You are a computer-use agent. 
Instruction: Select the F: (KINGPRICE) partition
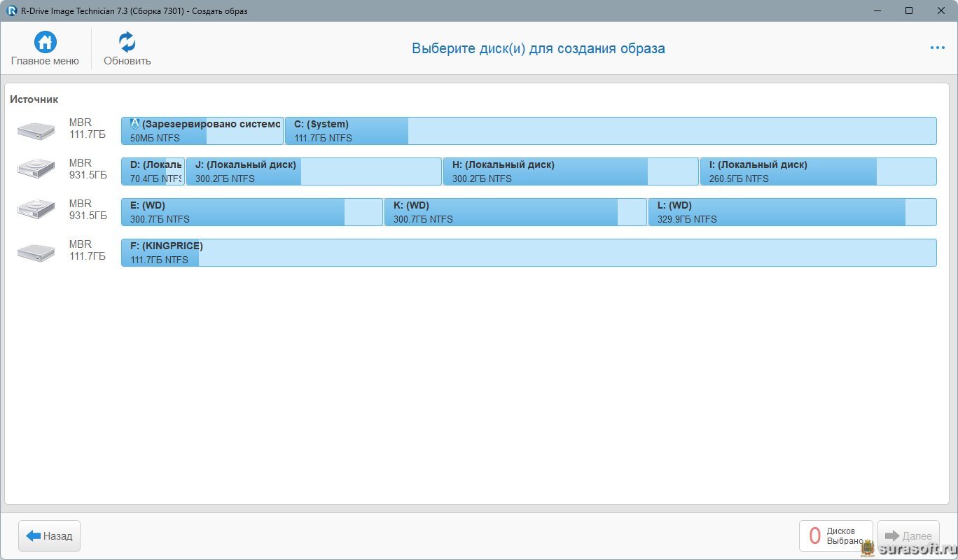[x=529, y=253]
